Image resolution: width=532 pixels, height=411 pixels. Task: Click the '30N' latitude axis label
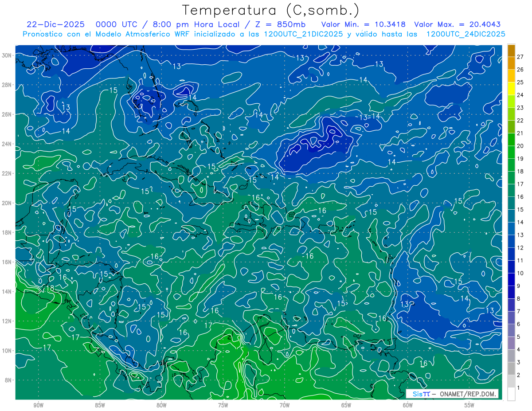(6, 55)
